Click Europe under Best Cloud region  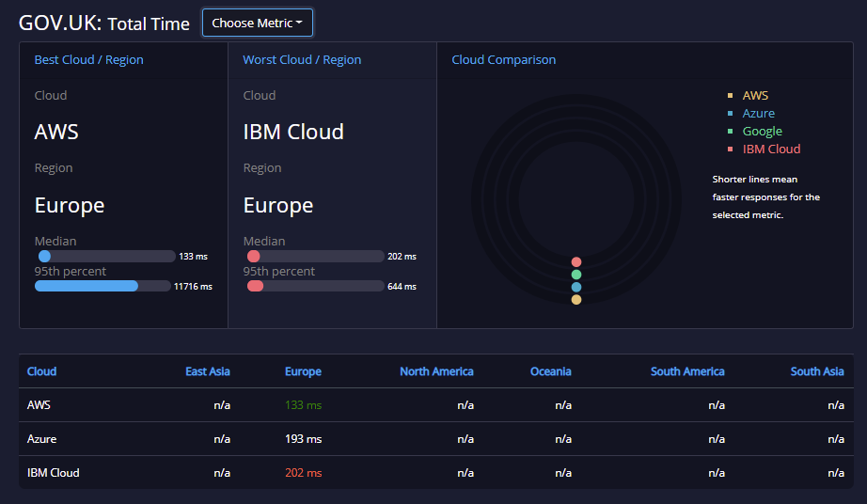pos(70,205)
